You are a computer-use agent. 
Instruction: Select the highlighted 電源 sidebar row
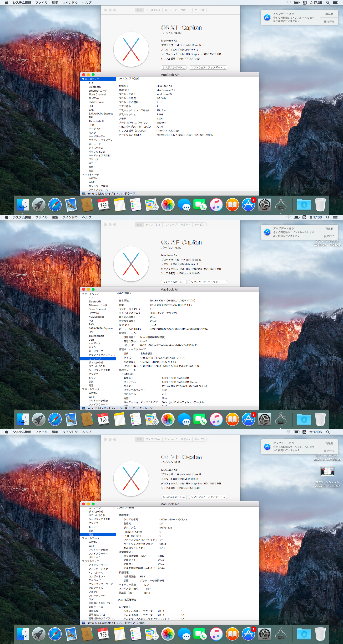tap(98, 534)
